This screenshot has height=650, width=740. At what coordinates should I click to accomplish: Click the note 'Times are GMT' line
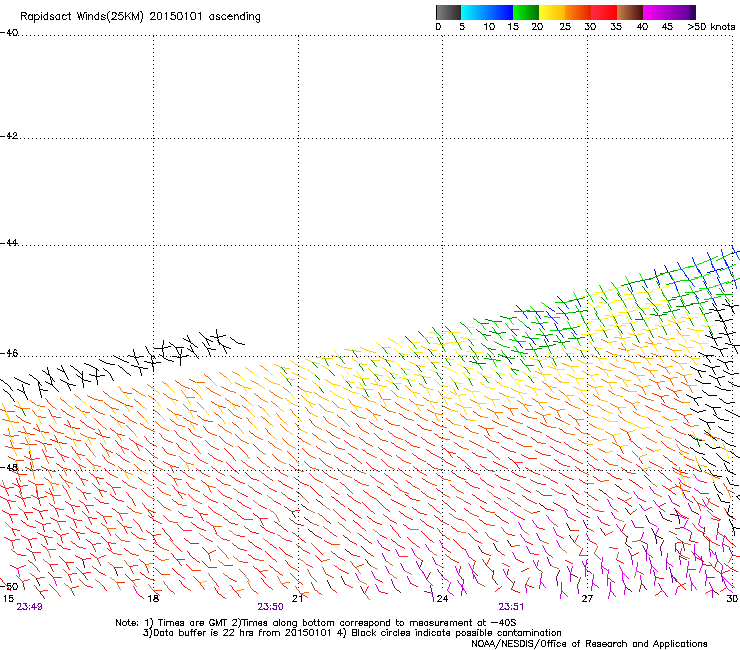click(x=316, y=623)
